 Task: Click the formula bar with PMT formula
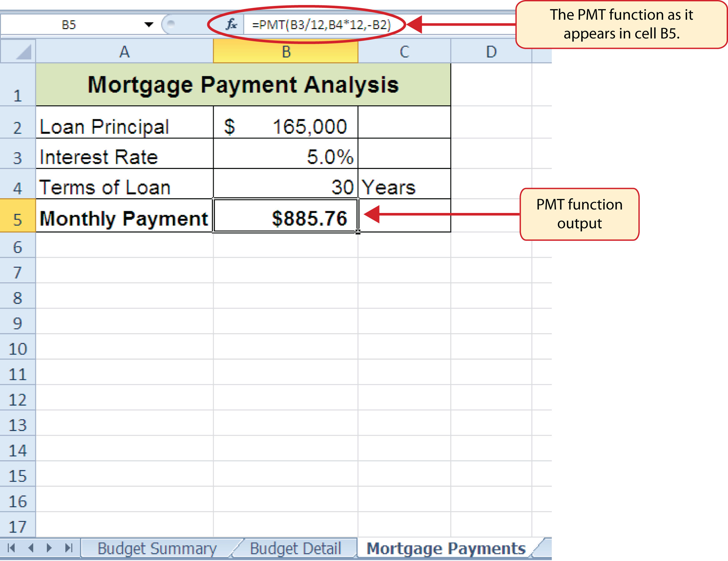click(x=380, y=25)
